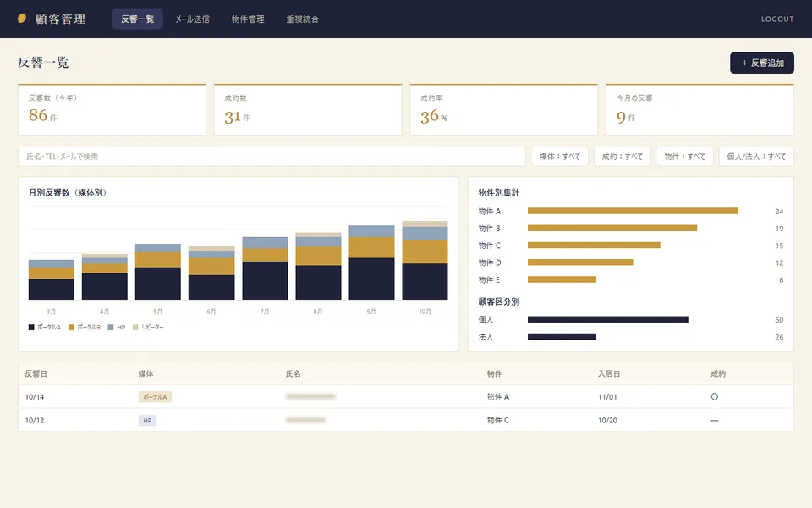Expand the 個人/法人：すべて filter dropdown
The image size is (812, 508).
[x=756, y=156]
